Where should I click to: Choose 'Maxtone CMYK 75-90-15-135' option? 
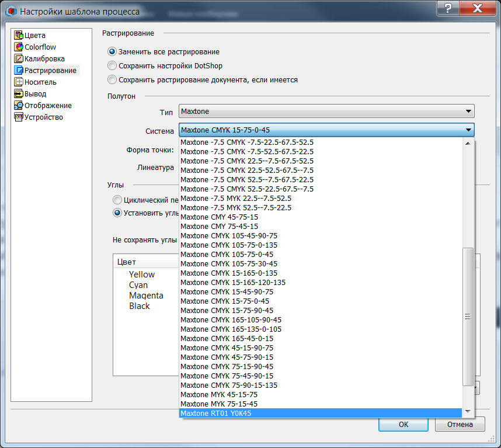(321, 385)
